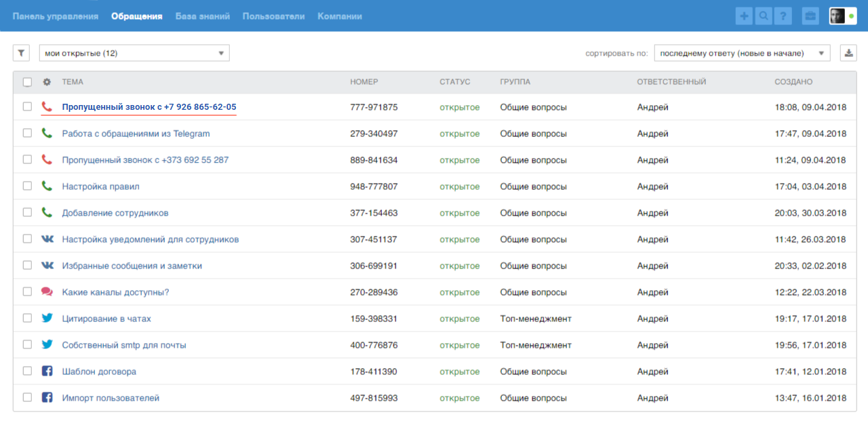Screen dimensions: 868x423
Task: Click the plus icon to create new ticket
Action: (744, 16)
